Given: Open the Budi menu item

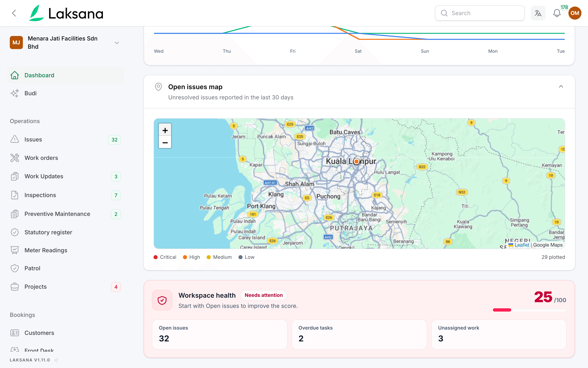Looking at the screenshot, I should [65, 93].
